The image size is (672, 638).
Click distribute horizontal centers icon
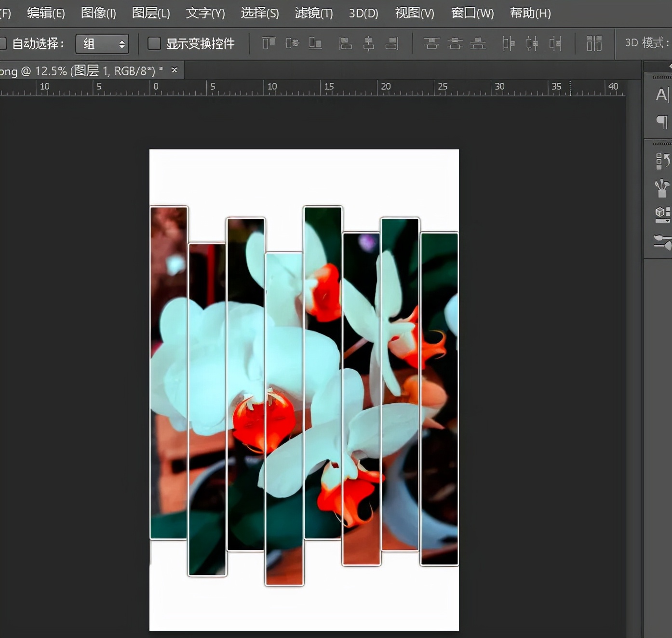(532, 43)
